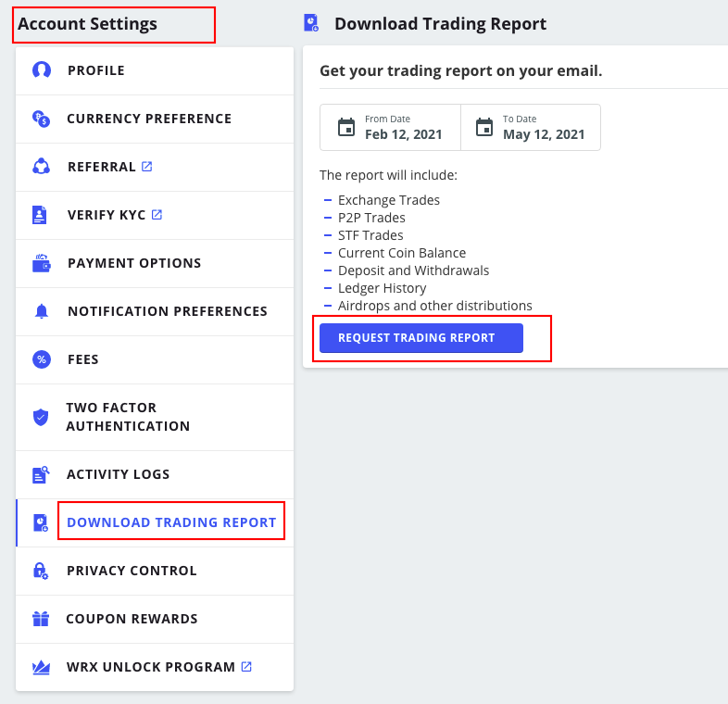Click 'Get your trading report on your email.'
The width and height of the screenshot is (728, 704).
[460, 71]
